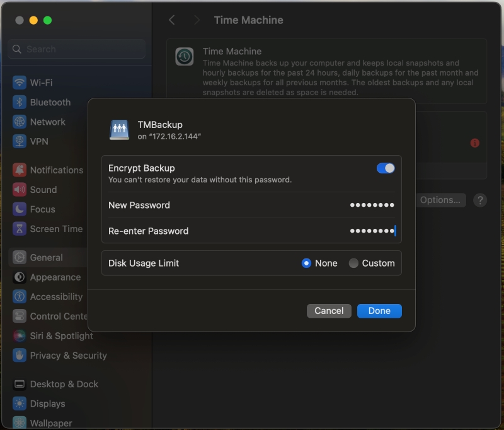Click the Screen Time hourglass icon
504x430 pixels.
click(20, 229)
